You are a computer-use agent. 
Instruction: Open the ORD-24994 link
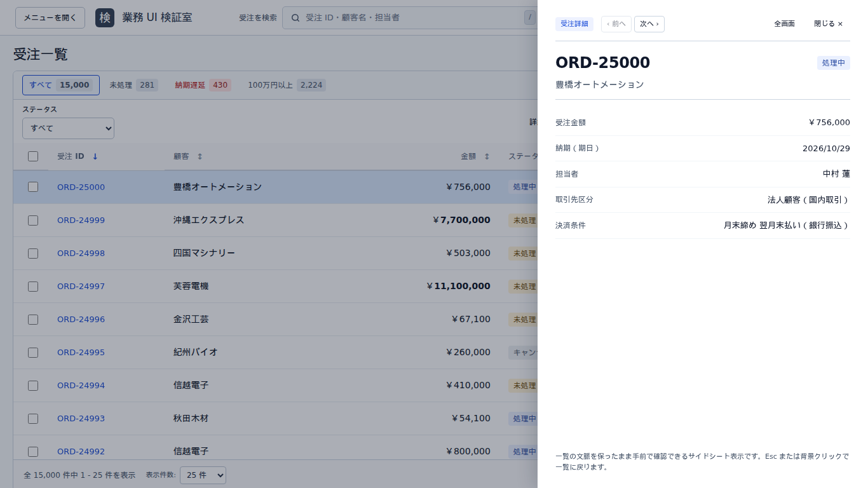click(81, 386)
